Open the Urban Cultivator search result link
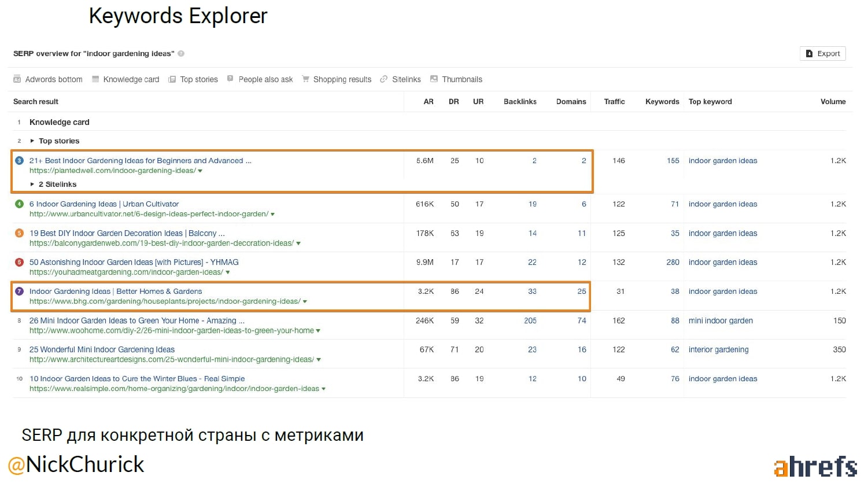868x483 pixels. 104,204
